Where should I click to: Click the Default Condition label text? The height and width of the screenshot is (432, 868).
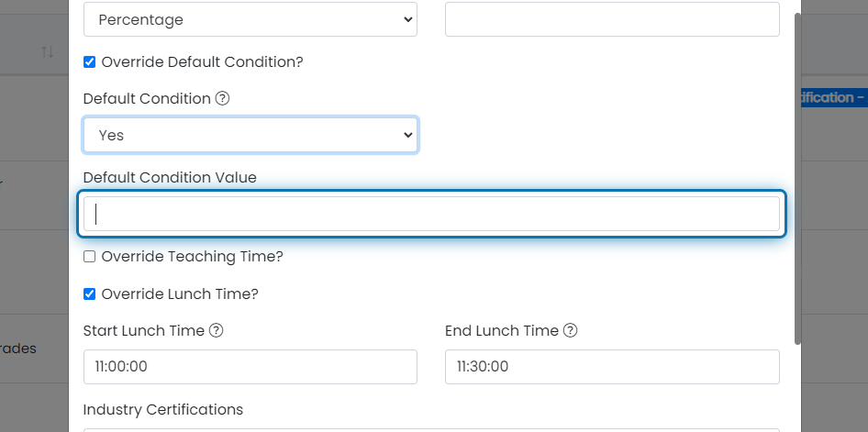(147, 99)
